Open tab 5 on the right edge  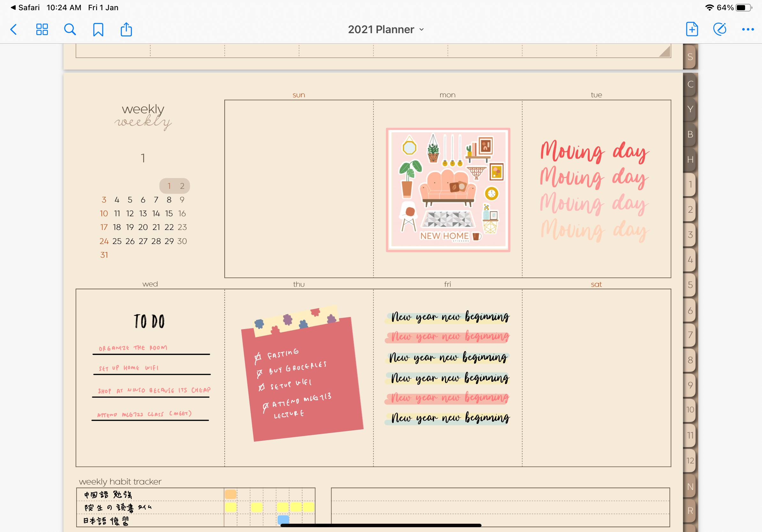(690, 285)
